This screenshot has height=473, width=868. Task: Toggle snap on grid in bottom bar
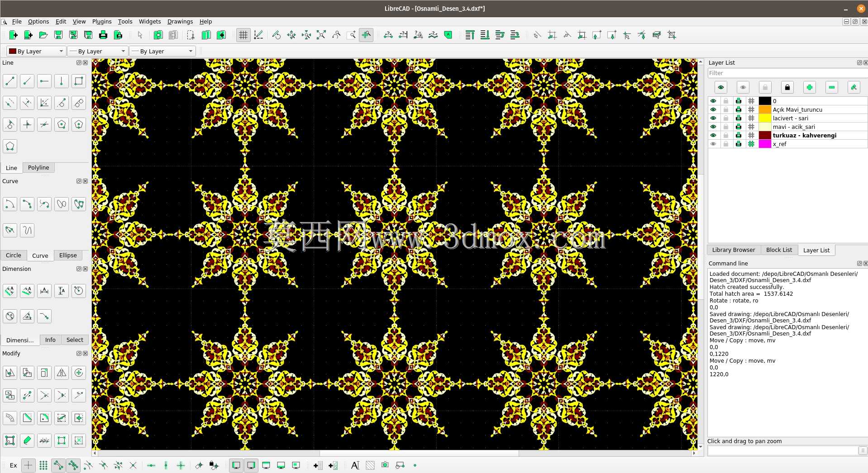(x=43, y=465)
